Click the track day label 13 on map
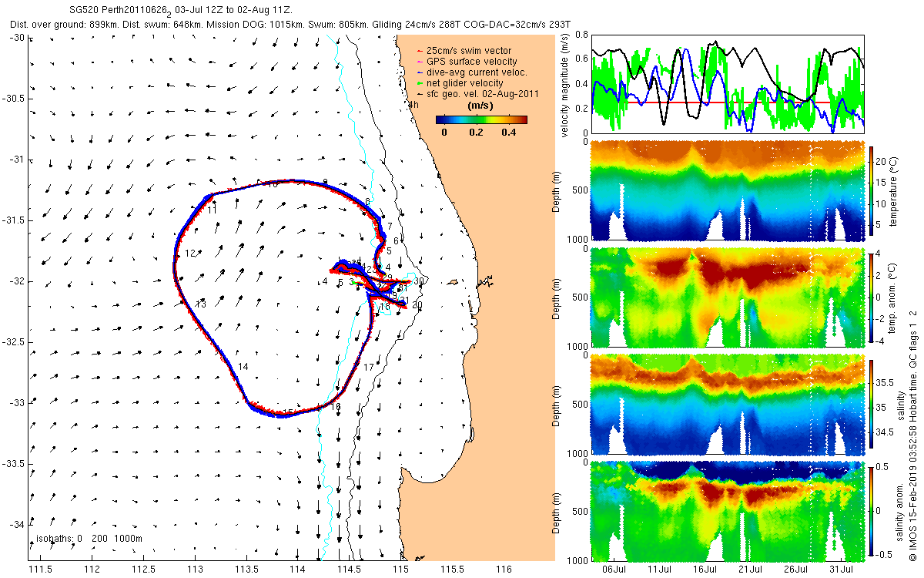Image resolution: width=924 pixels, height=578 pixels. [200, 304]
